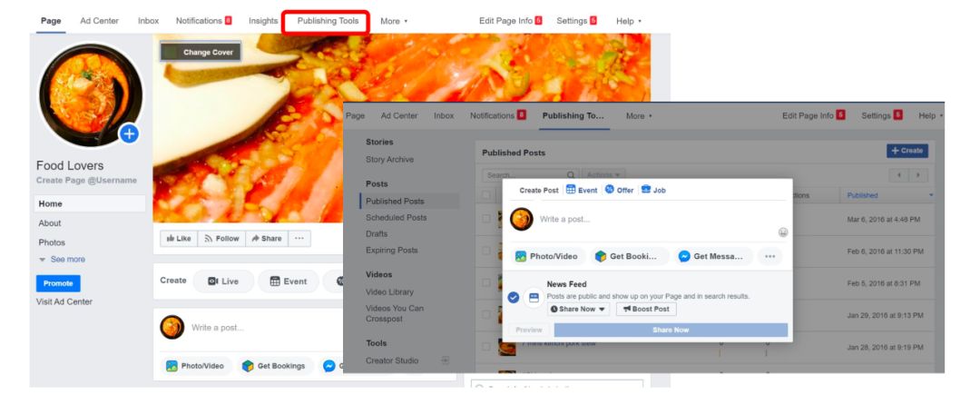Open Settings in the background page menu
Viewport: 980px width, 405px height.
click(576, 21)
